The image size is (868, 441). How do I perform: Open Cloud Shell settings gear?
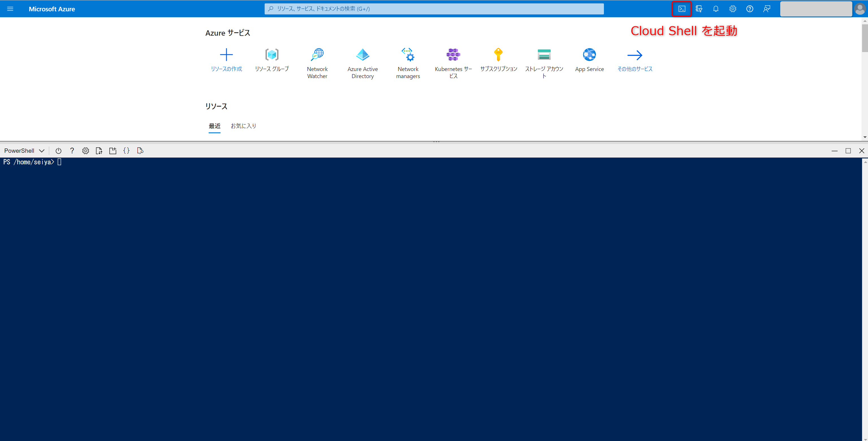click(x=86, y=151)
